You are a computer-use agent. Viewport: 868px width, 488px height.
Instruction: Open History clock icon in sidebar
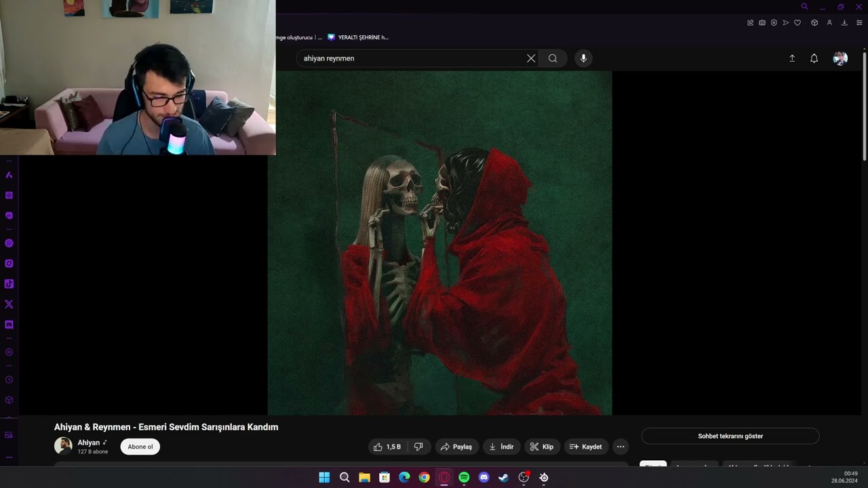click(x=9, y=380)
